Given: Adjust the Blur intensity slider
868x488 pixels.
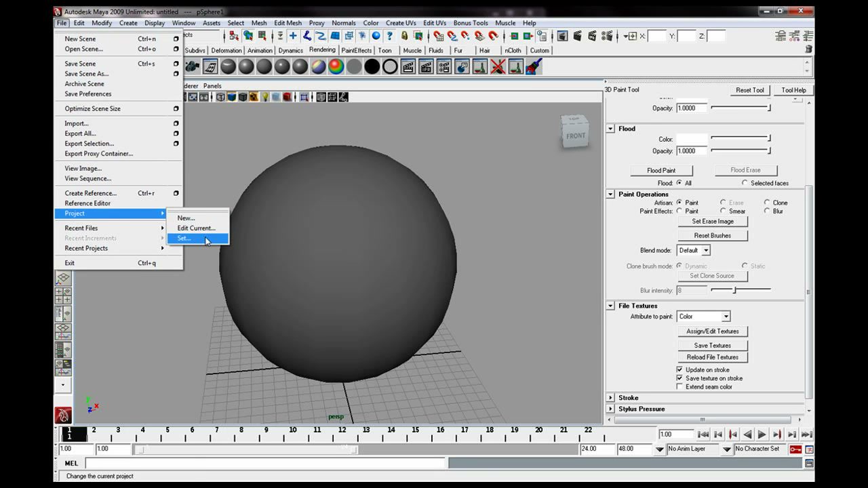Looking at the screenshot, I should 741,290.
